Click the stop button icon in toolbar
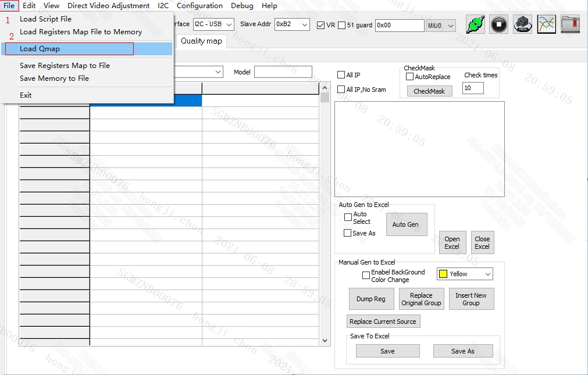The height and width of the screenshot is (375, 588). click(x=499, y=24)
